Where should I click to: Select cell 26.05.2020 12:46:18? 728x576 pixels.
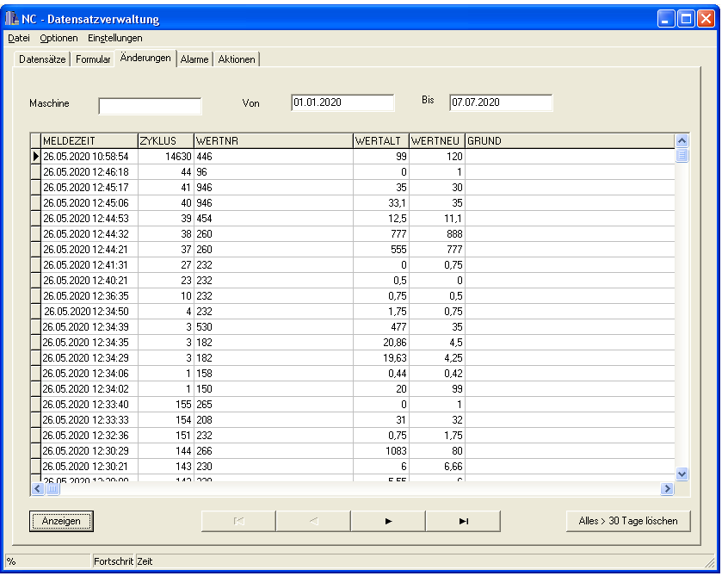89,172
